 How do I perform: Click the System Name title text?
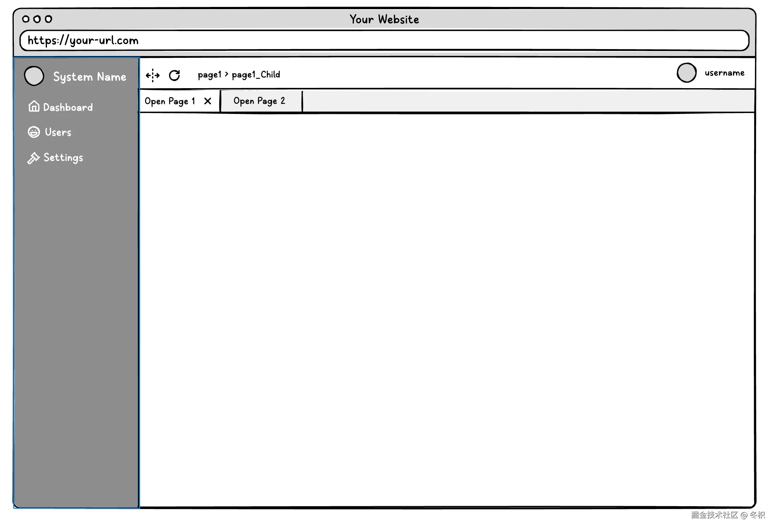(90, 77)
